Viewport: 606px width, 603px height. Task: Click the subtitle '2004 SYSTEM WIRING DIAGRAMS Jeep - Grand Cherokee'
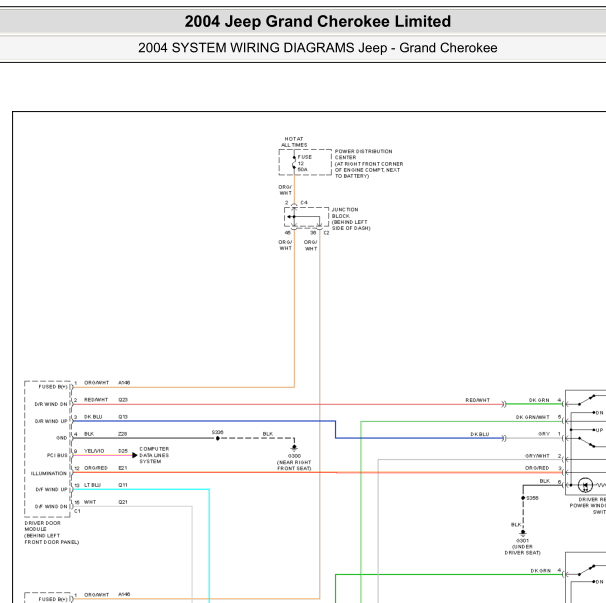(317, 48)
